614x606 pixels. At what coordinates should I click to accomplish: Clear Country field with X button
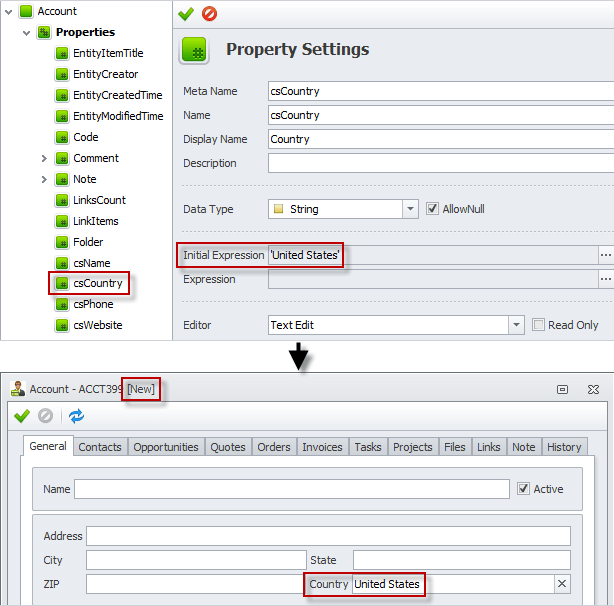point(561,584)
